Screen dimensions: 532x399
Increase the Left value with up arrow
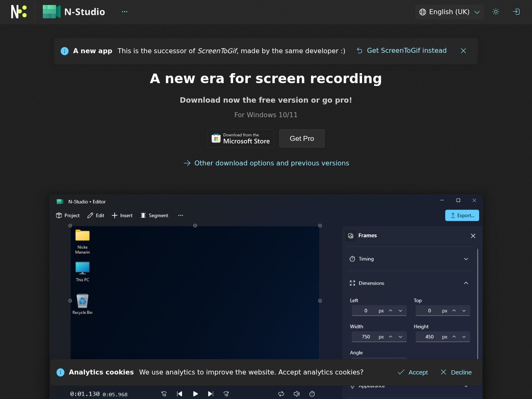pyautogui.click(x=390, y=311)
